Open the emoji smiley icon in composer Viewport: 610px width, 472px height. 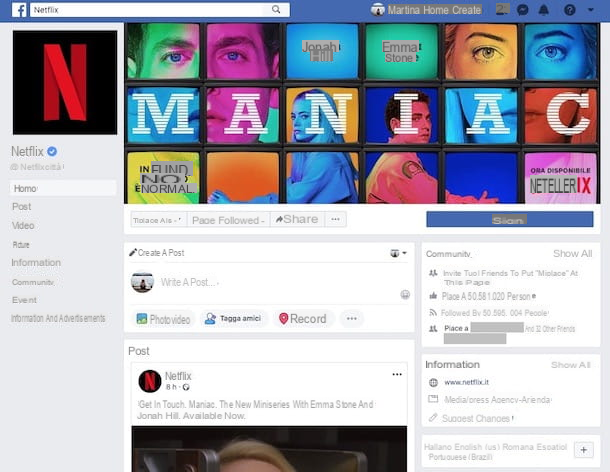pyautogui.click(x=405, y=295)
